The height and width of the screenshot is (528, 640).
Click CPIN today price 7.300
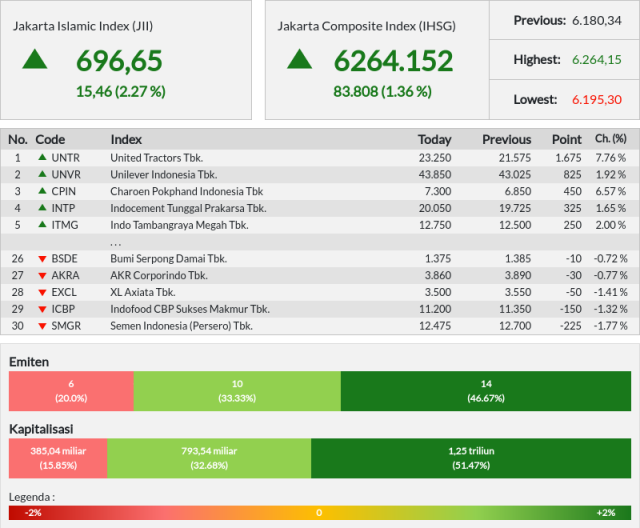point(438,191)
